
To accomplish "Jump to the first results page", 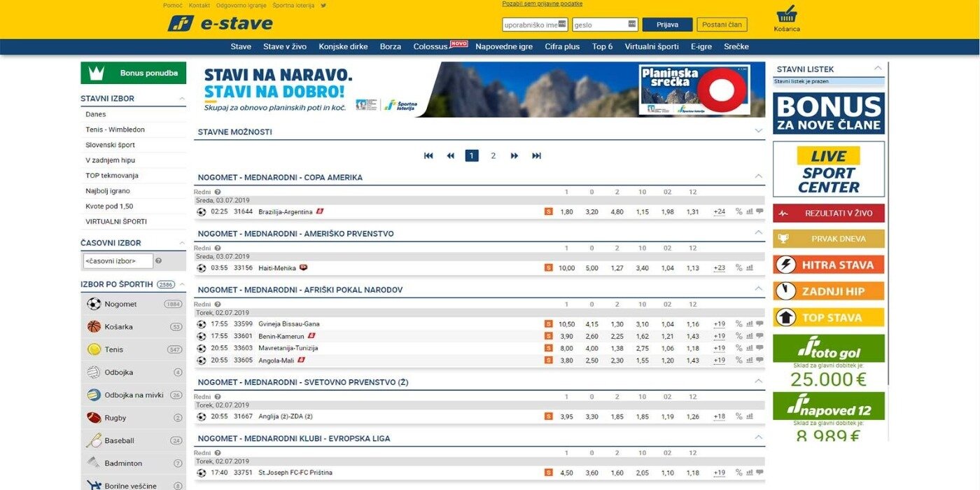I will pos(428,156).
